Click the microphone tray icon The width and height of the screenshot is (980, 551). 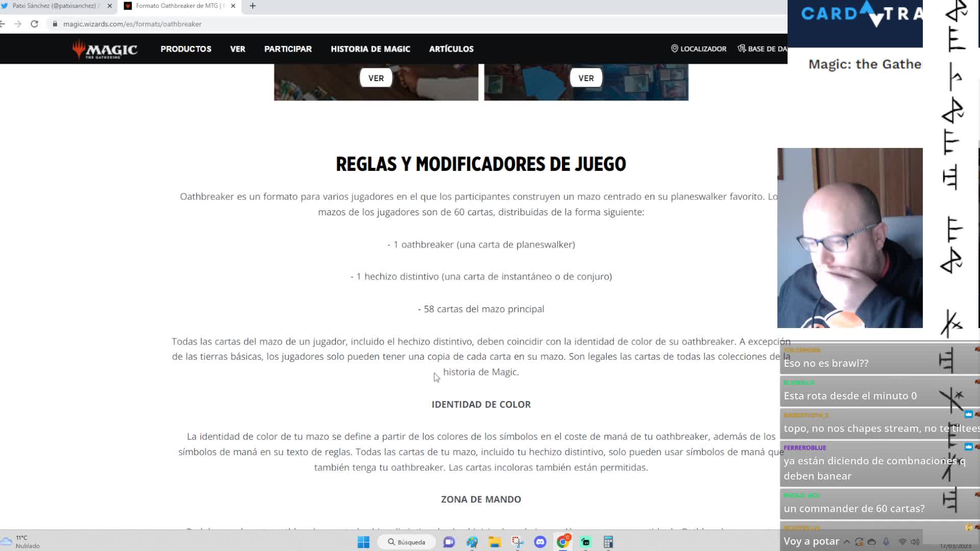pyautogui.click(x=886, y=542)
